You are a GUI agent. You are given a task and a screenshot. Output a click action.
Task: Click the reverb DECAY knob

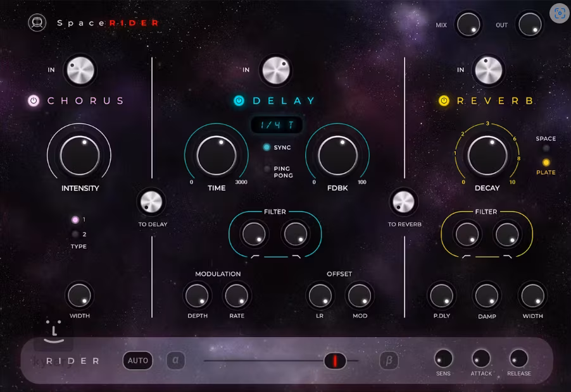487,155
